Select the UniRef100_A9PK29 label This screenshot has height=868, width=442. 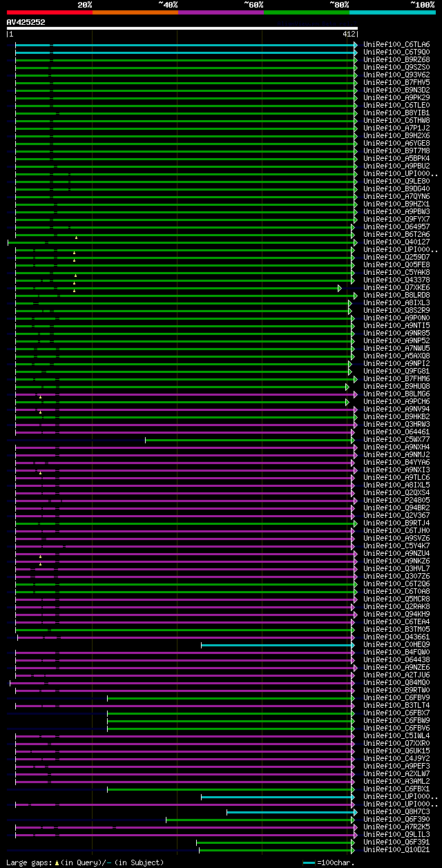point(396,97)
